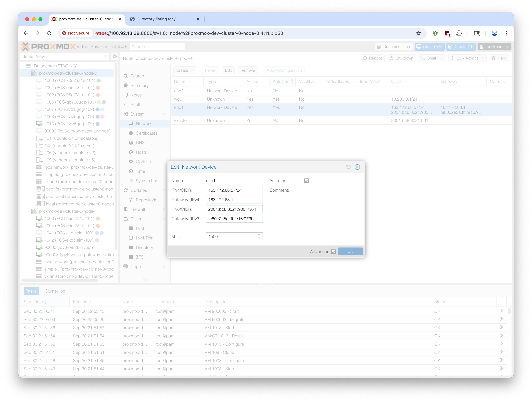Screen dimensions: 532x402
Task: Switch to the Cluster log tab
Action: coord(55,291)
